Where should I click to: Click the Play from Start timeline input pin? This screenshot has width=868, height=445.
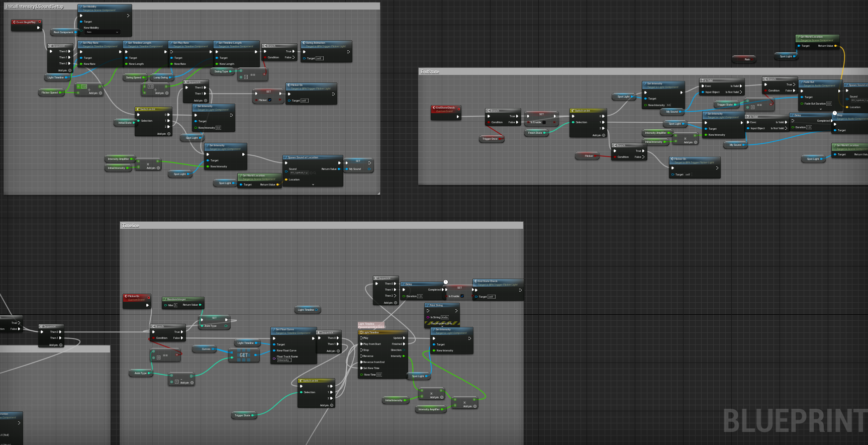pyautogui.click(x=362, y=344)
